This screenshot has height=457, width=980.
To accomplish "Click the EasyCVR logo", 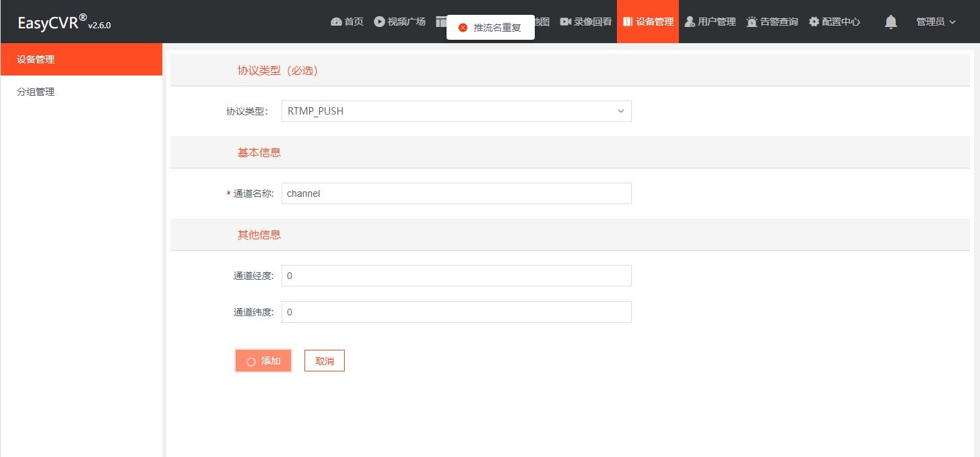I will click(52, 22).
